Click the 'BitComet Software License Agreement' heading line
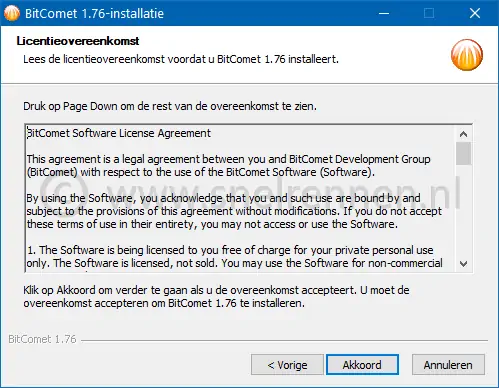Viewport: 499px width, 388px height. coord(119,133)
